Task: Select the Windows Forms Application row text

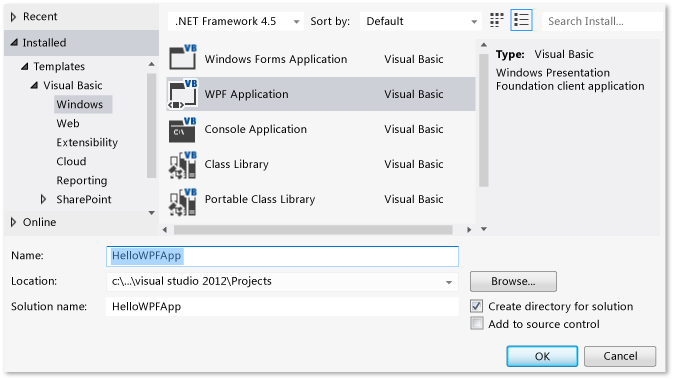Action: pyautogui.click(x=276, y=59)
